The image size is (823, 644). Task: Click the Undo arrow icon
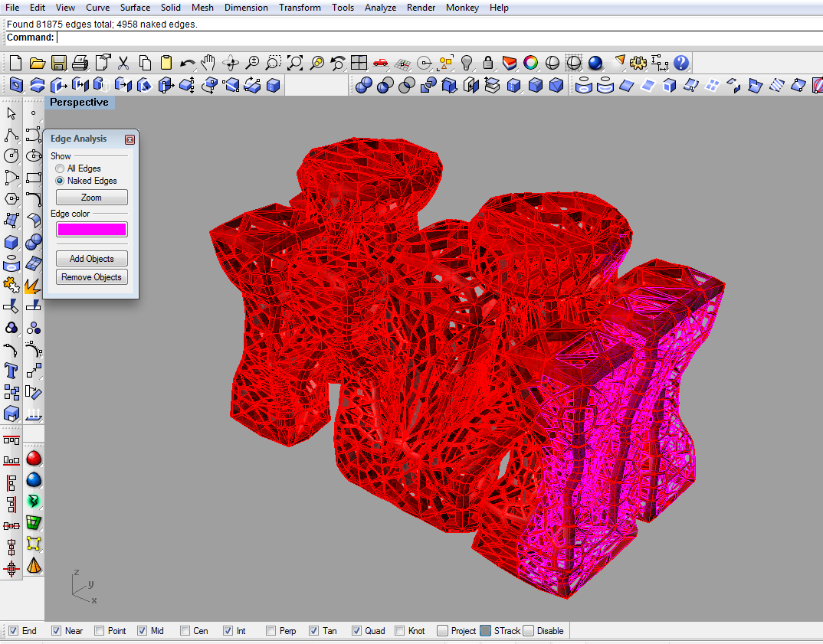click(x=187, y=63)
